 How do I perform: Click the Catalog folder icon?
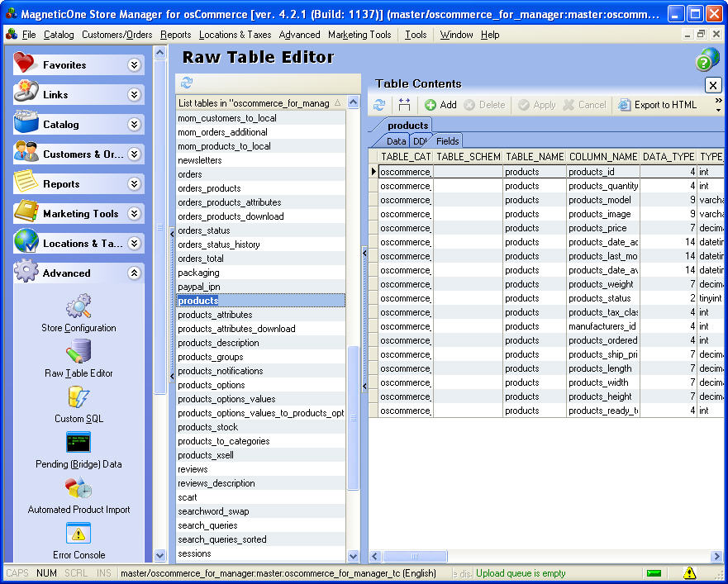click(26, 121)
